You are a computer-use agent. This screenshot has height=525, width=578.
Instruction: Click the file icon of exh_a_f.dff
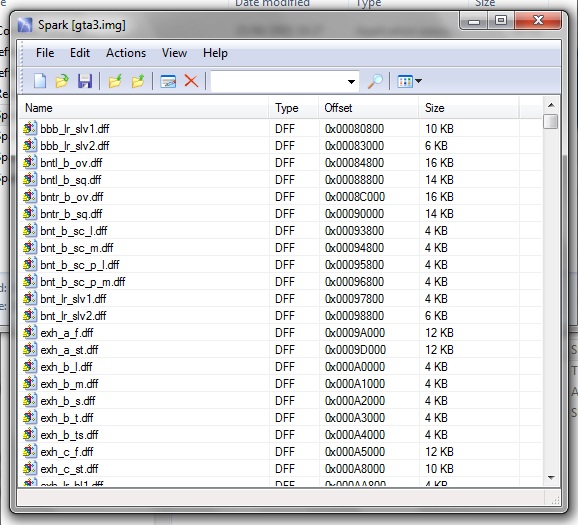(x=30, y=333)
